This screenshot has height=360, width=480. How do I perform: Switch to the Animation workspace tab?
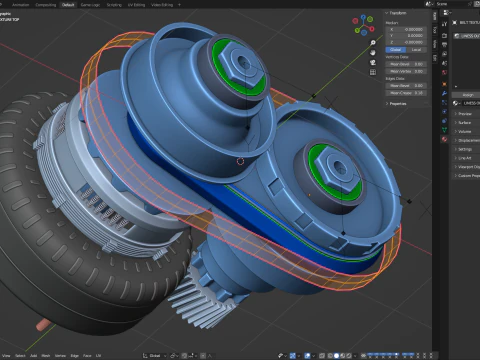[20, 5]
